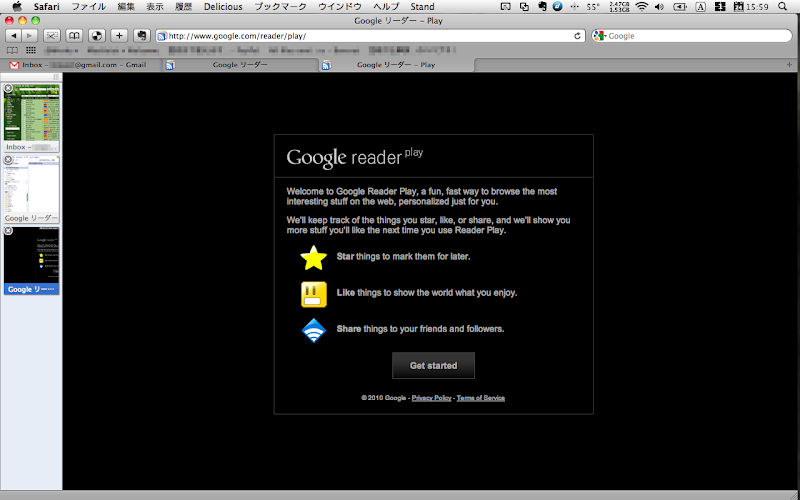This screenshot has height=500, width=800.
Task: Click the input source A icon in menu bar
Action: (x=701, y=7)
